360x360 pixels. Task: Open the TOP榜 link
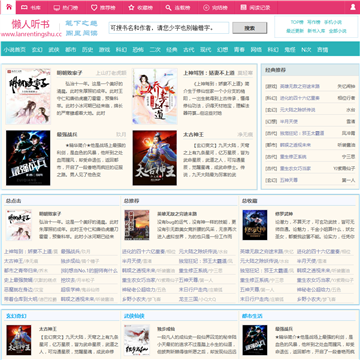(297, 22)
